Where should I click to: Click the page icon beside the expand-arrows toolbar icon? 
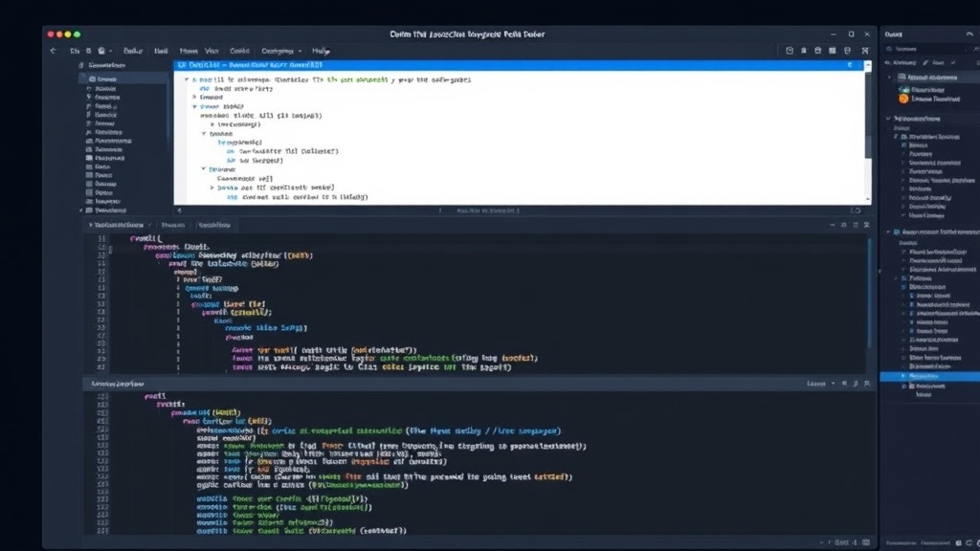(848, 51)
